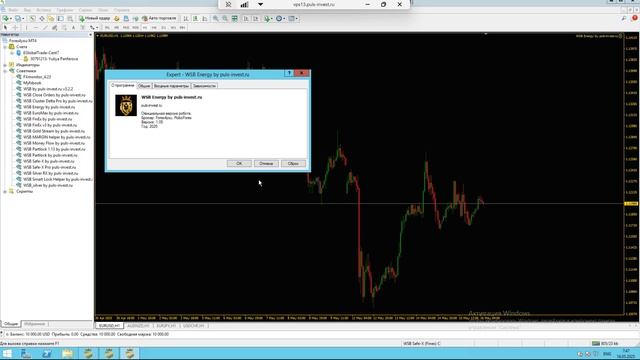Viewport: 640px width, 360px height.
Task: Select the bar chart type icon
Action: pyautogui.click(x=186, y=18)
